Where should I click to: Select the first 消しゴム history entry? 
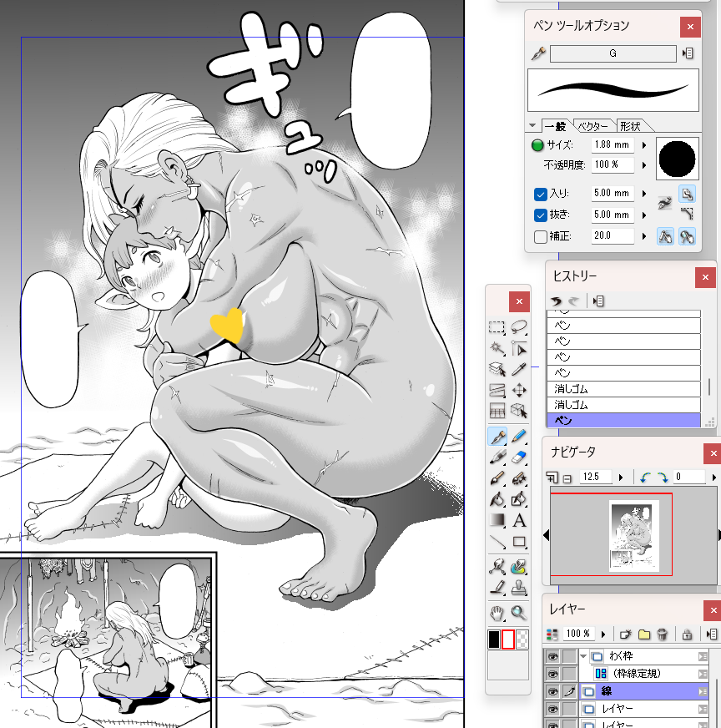pyautogui.click(x=623, y=389)
